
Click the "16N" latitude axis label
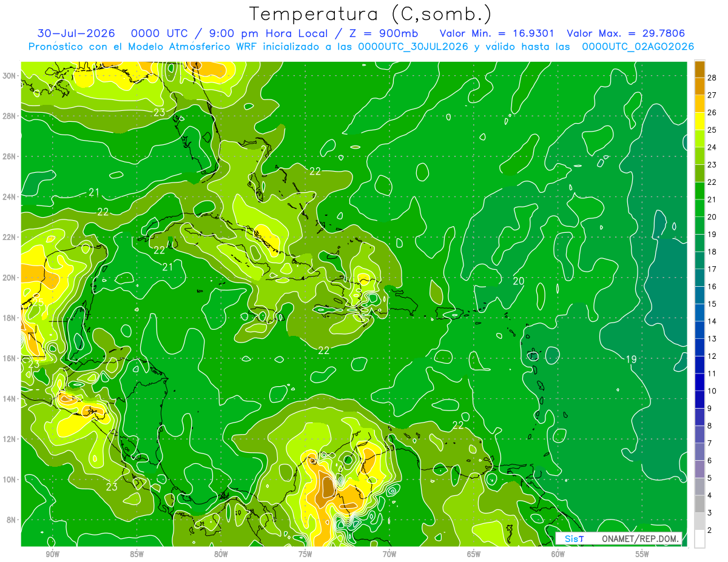click(x=10, y=358)
